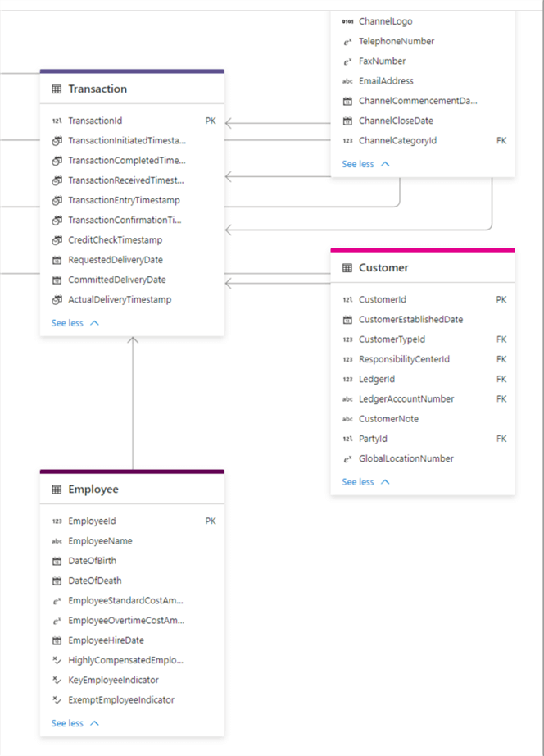
Task: Select the TransactionId column row
Action: [132, 121]
